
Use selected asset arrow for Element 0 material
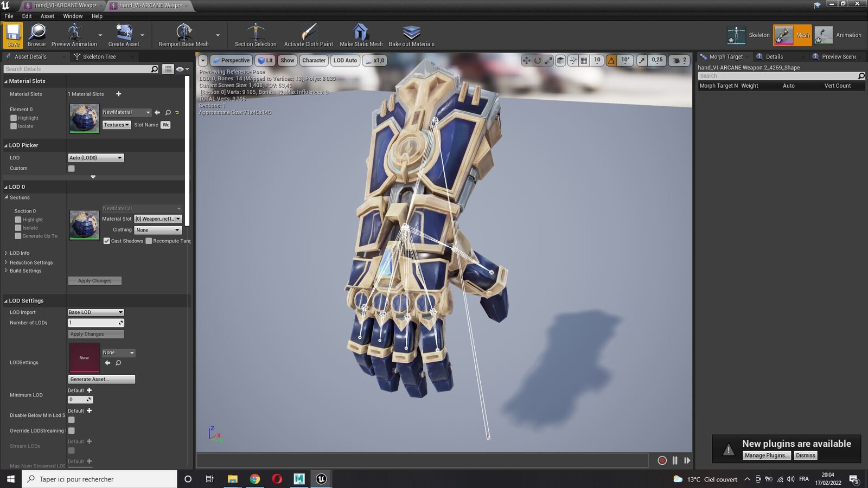(x=157, y=112)
